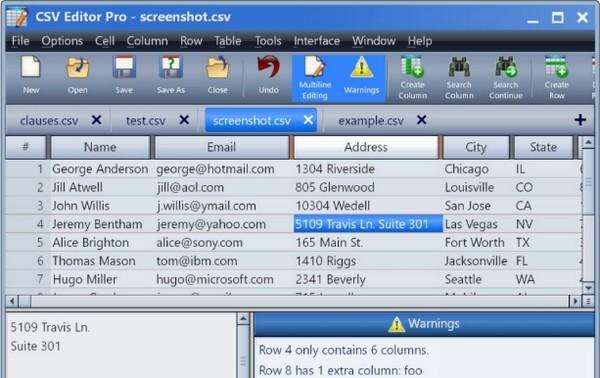Select cell '10304 Wedell'
This screenshot has width=600, height=378.
(x=333, y=206)
